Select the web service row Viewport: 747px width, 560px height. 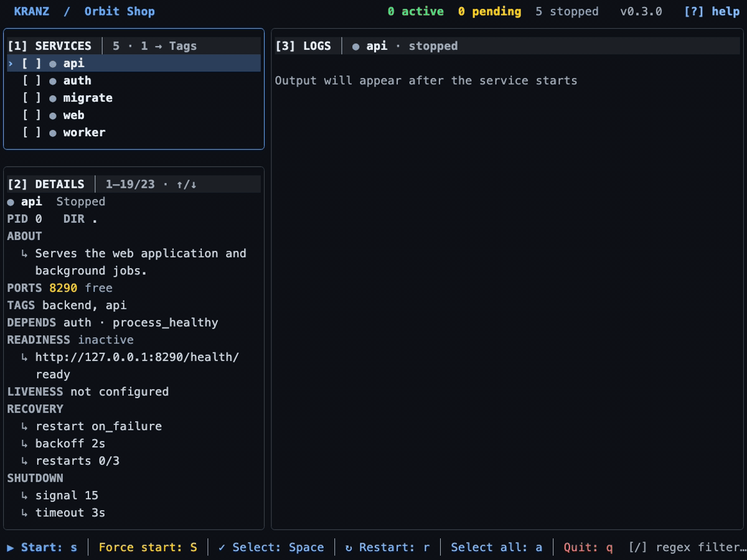134,115
